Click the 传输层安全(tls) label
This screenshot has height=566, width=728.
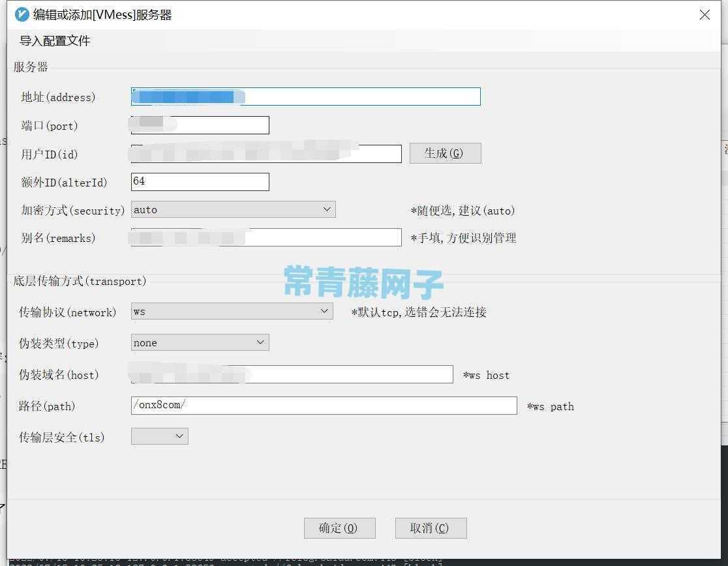(62, 437)
